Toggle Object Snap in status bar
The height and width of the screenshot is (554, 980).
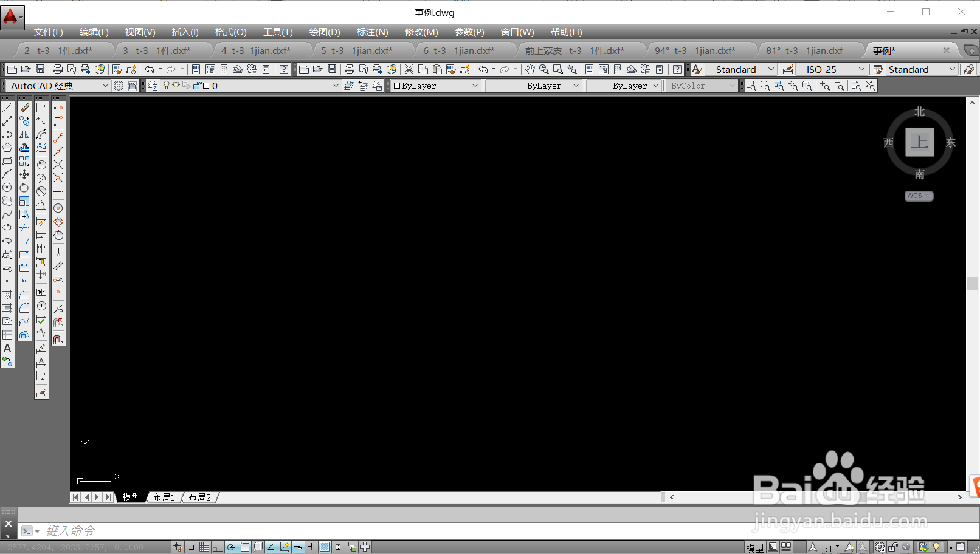(x=244, y=547)
